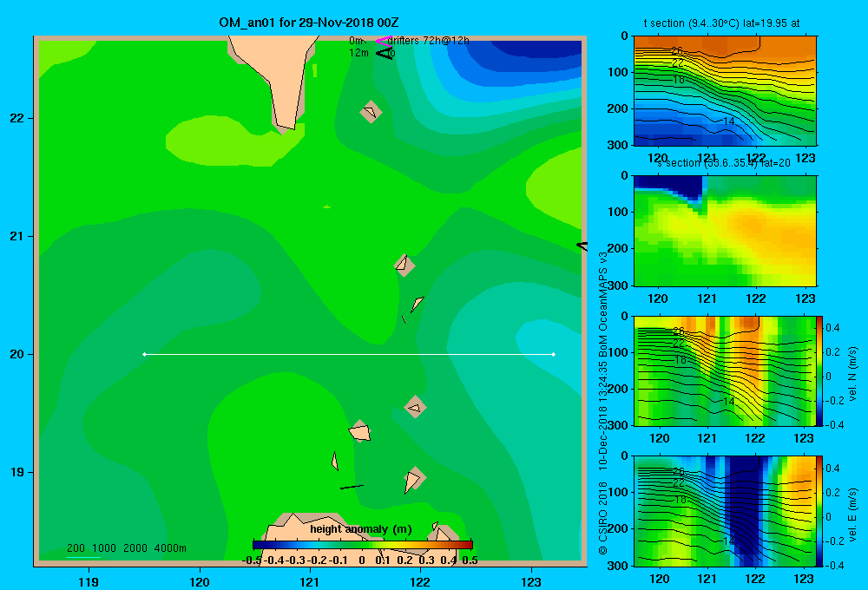868x590 pixels.
Task: Click the "1000" bathymetry legend value
Action: [x=104, y=548]
